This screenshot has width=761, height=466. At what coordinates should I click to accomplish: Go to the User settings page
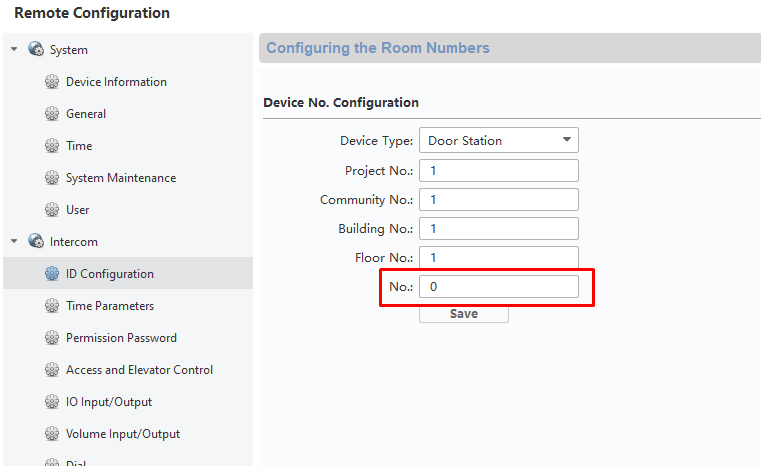tap(78, 210)
